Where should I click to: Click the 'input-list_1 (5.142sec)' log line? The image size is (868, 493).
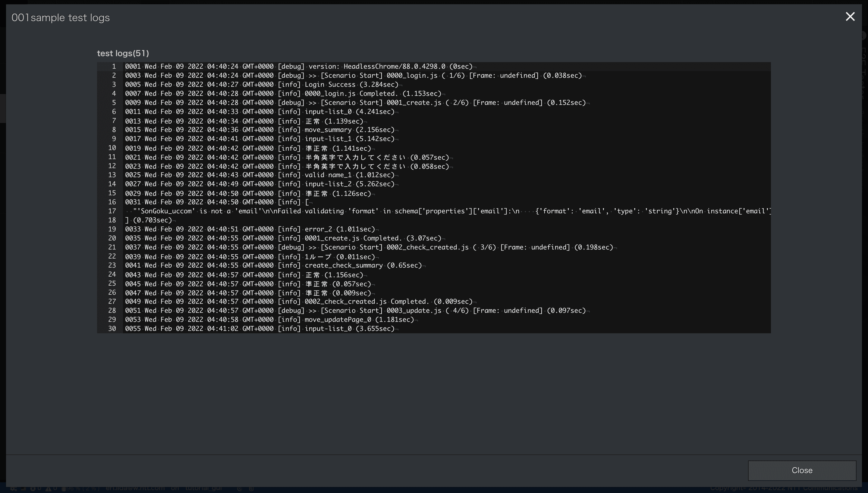point(262,139)
